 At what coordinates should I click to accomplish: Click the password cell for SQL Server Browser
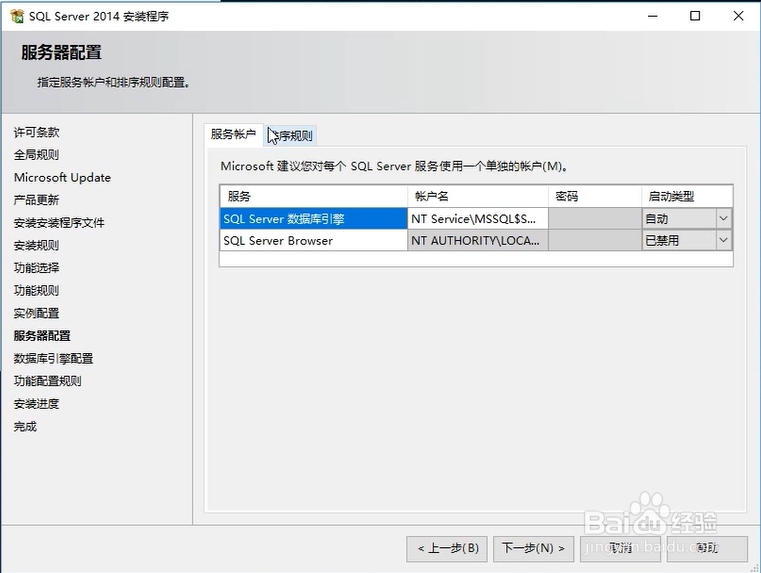(595, 240)
